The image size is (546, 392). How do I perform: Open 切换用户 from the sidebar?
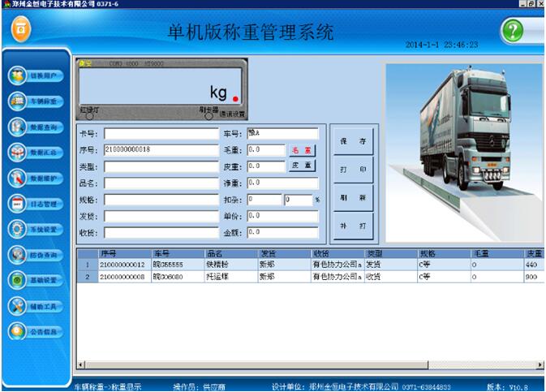pyautogui.click(x=36, y=75)
